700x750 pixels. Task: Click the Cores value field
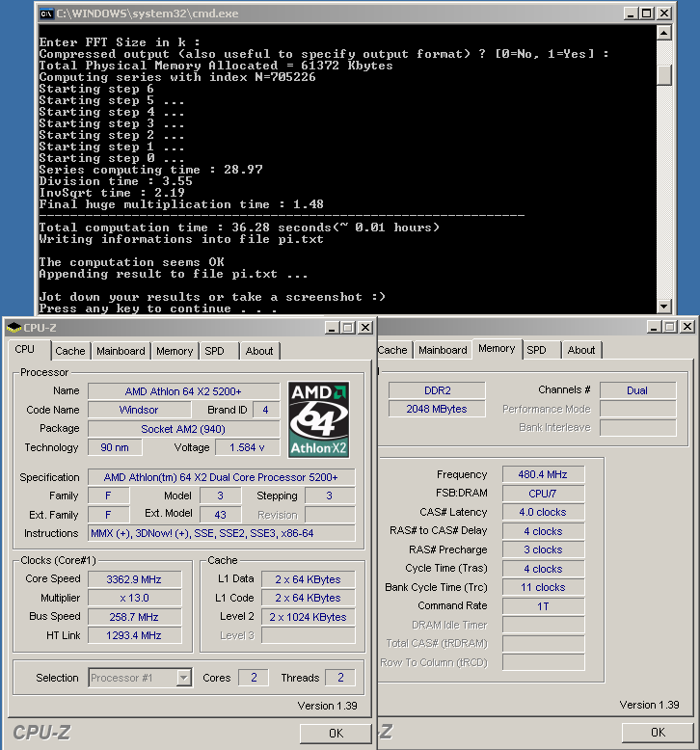[x=254, y=678]
